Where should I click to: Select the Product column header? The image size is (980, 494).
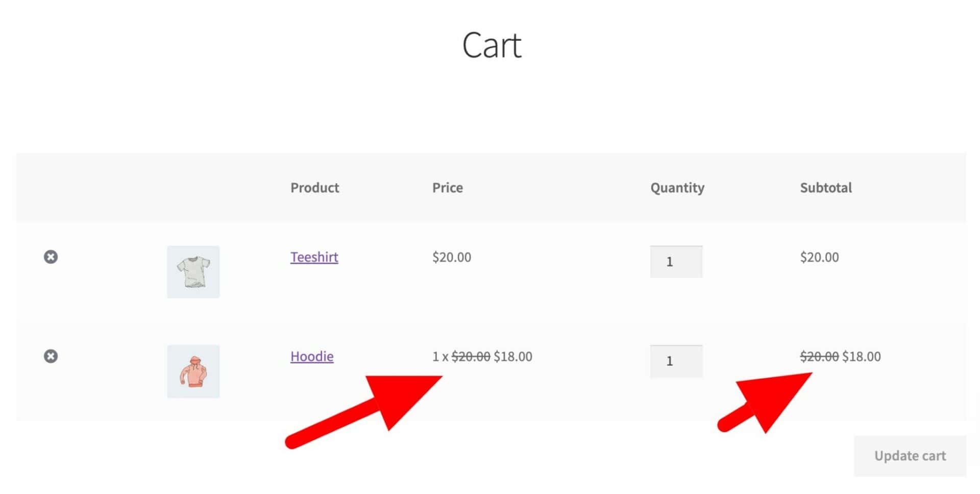click(315, 187)
